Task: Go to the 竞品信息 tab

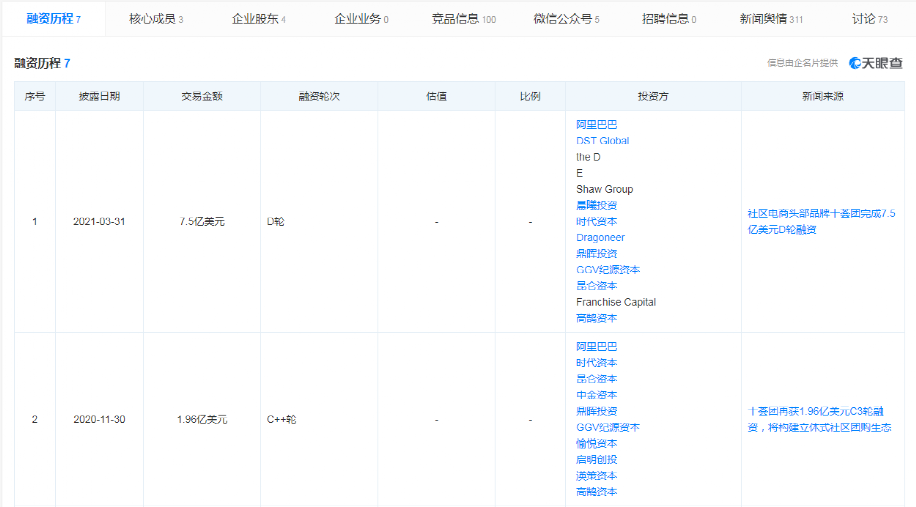Action: click(464, 19)
